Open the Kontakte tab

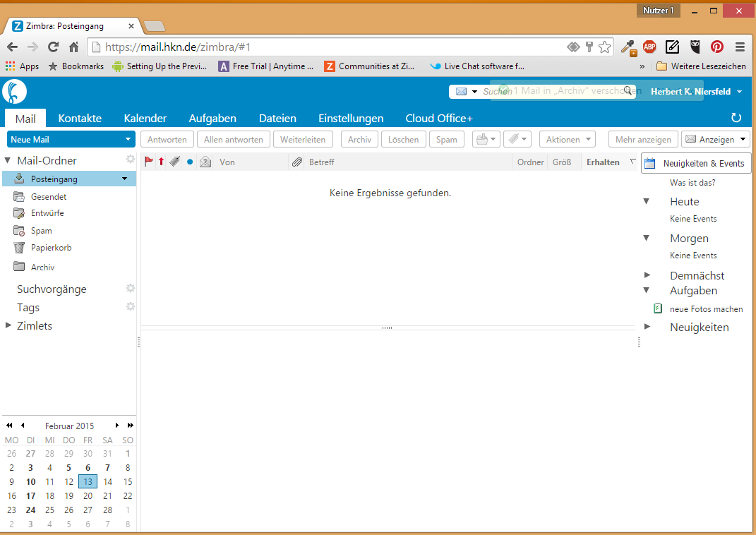79,118
